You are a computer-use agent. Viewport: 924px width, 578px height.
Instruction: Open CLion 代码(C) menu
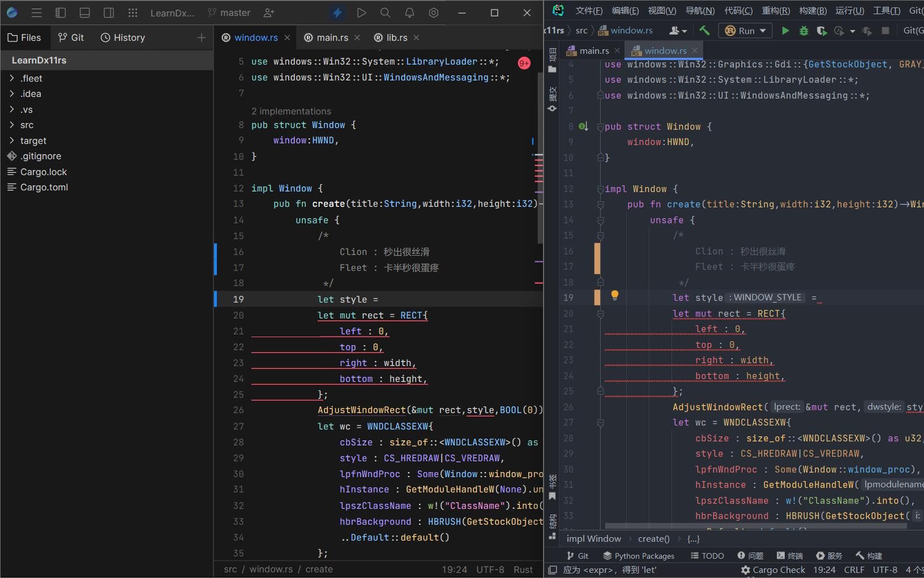(738, 10)
